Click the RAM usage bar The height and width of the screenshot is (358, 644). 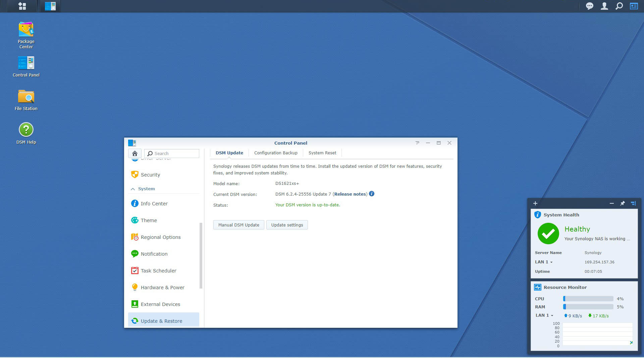coord(588,307)
